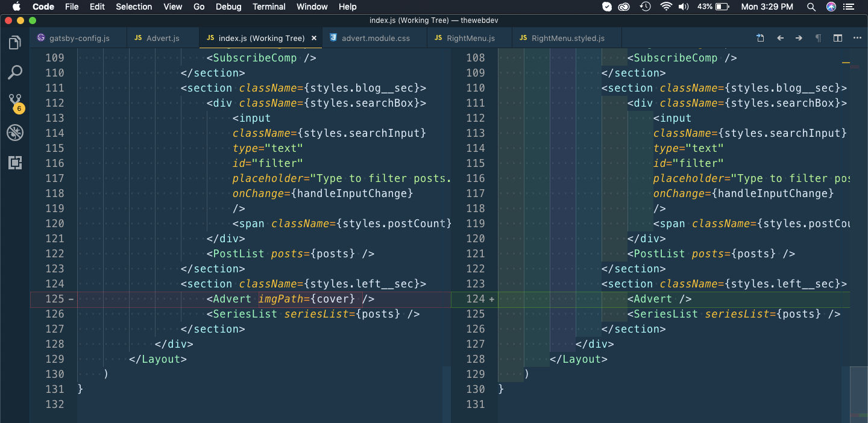Click id="filter" in the right pane
Viewport: 868px width, 423px height.
(688, 163)
